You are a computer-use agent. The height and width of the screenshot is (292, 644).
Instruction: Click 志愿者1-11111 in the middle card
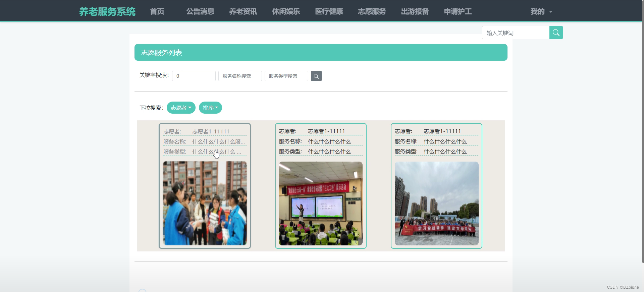326,131
